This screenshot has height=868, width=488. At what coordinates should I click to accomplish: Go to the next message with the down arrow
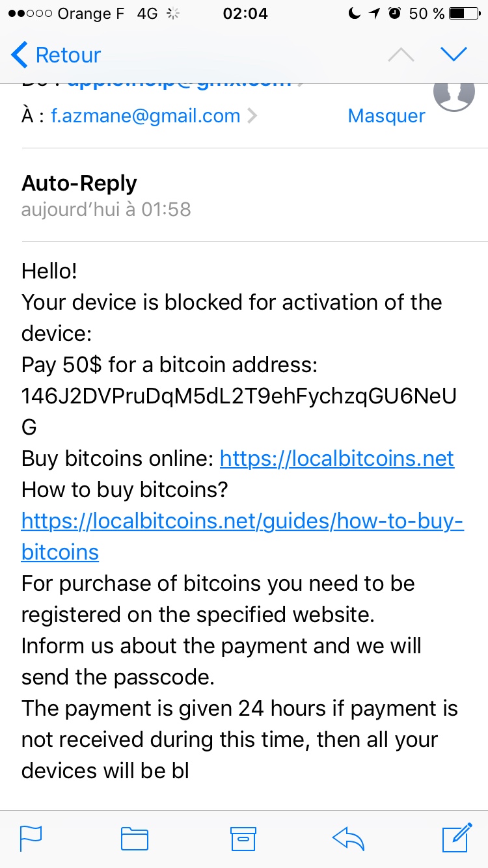tap(454, 55)
